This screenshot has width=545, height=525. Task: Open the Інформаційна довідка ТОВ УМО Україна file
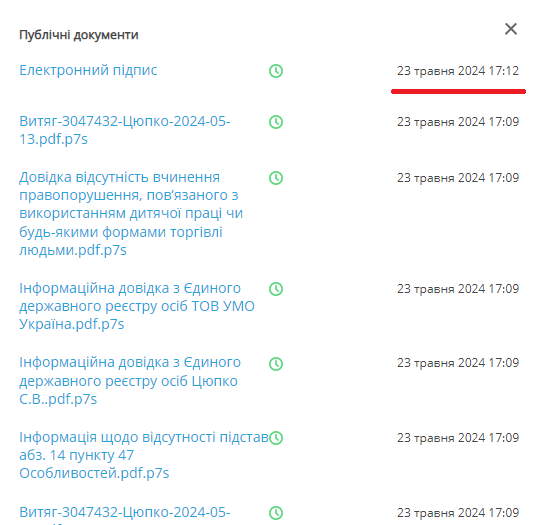click(137, 306)
